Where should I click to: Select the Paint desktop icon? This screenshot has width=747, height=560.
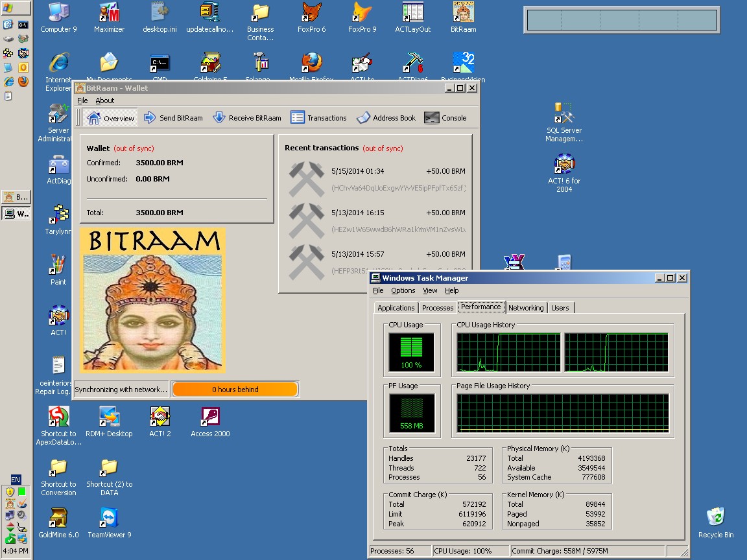(58, 269)
